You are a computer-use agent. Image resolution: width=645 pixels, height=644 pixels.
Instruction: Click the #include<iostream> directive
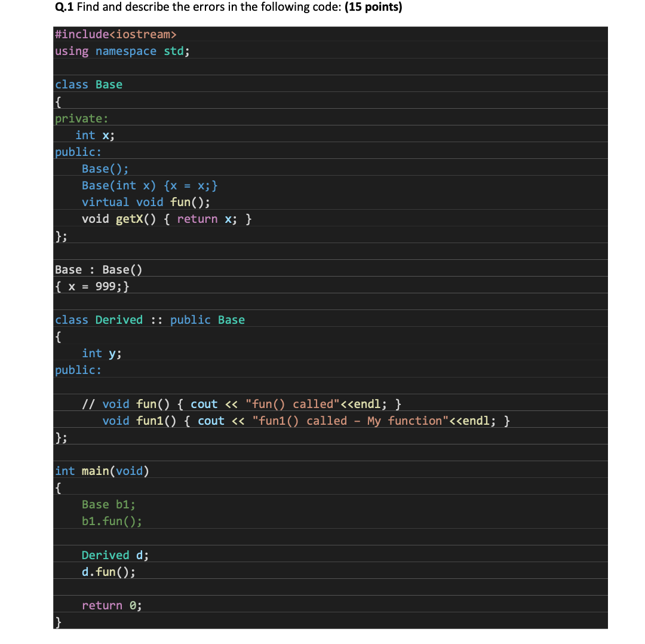pos(115,34)
